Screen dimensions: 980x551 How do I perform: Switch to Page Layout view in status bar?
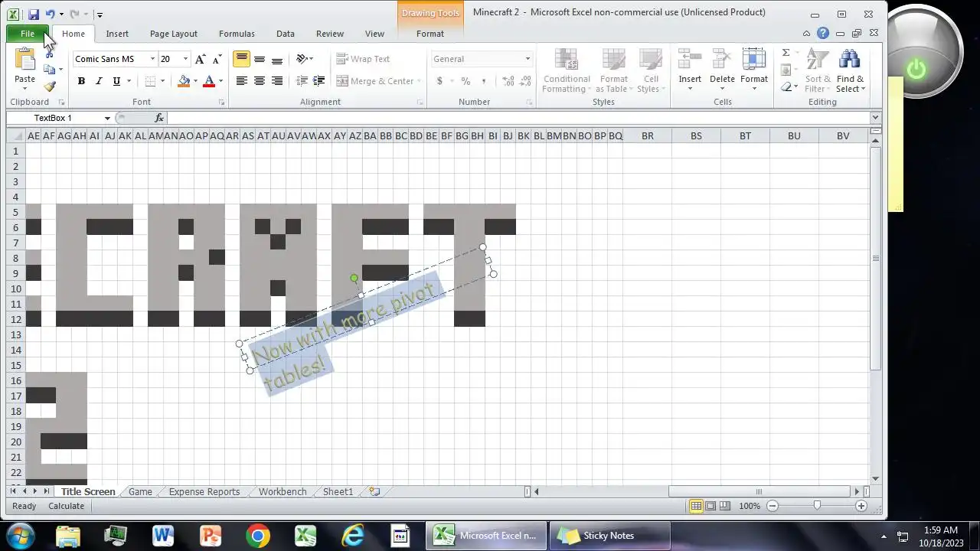click(710, 506)
